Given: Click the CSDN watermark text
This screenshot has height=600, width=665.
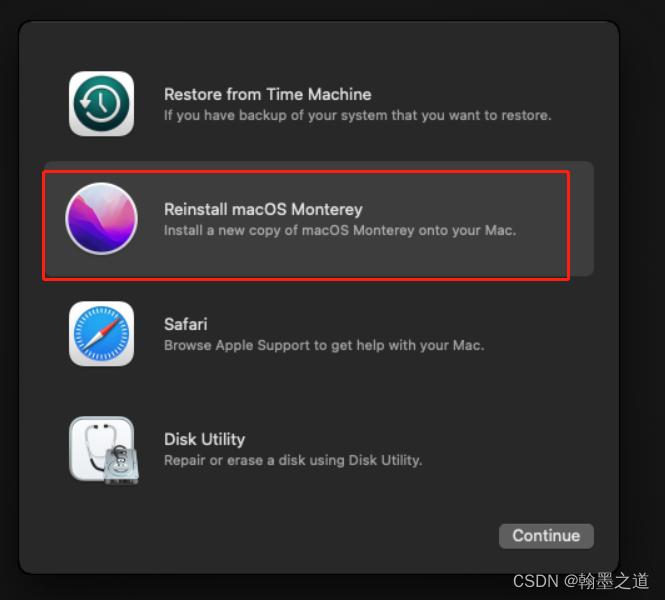Looking at the screenshot, I should click(x=536, y=581).
